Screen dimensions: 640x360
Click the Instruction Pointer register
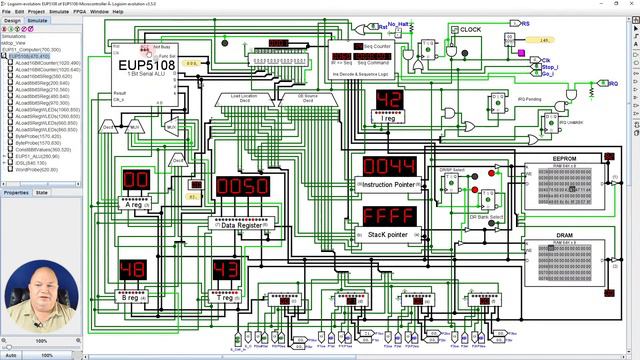point(388,184)
